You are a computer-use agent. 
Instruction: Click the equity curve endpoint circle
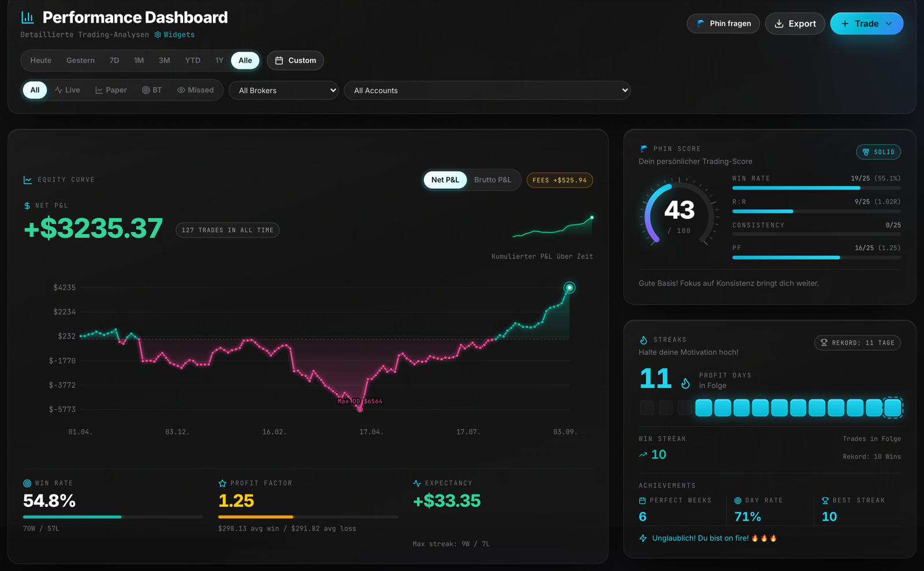coord(569,288)
